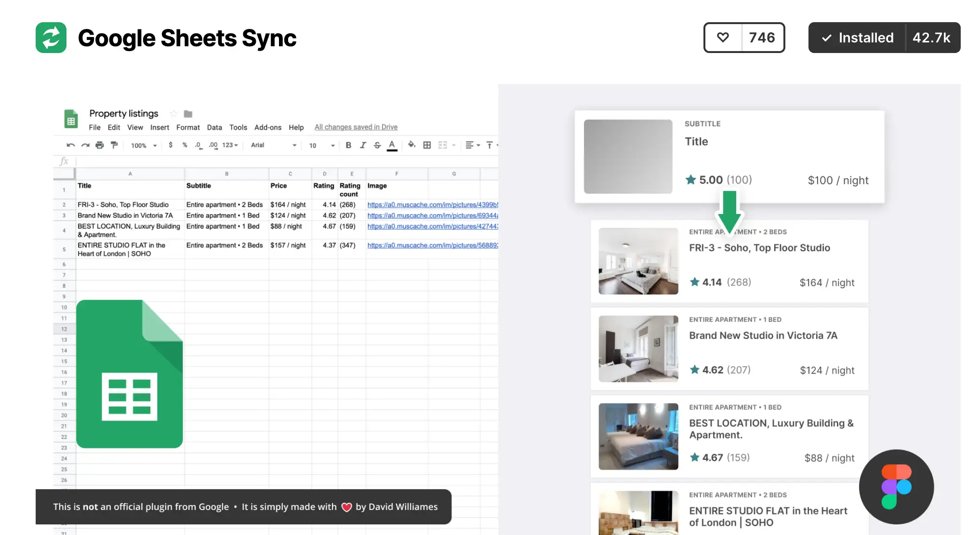980x535 pixels.
Task: Click the heart like button
Action: click(x=723, y=38)
